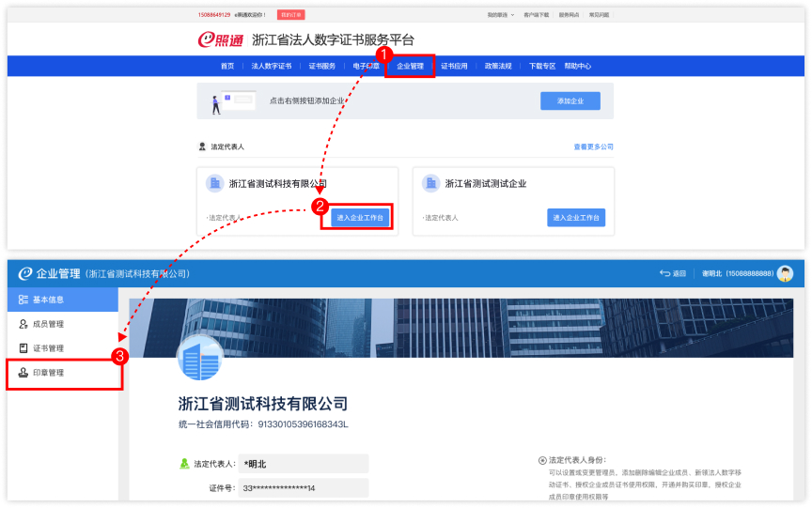Click 进入企业工作台 for 浙江省测试科技有限公司

point(360,218)
